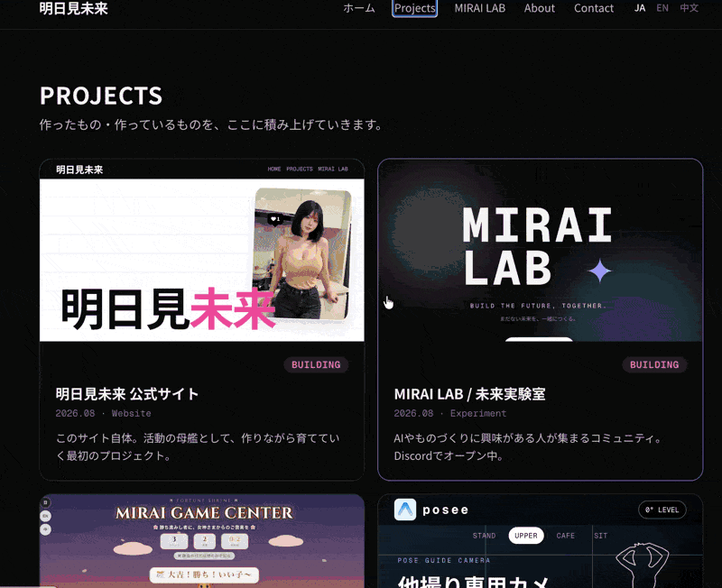Click the purple sparkle star icon

600,271
